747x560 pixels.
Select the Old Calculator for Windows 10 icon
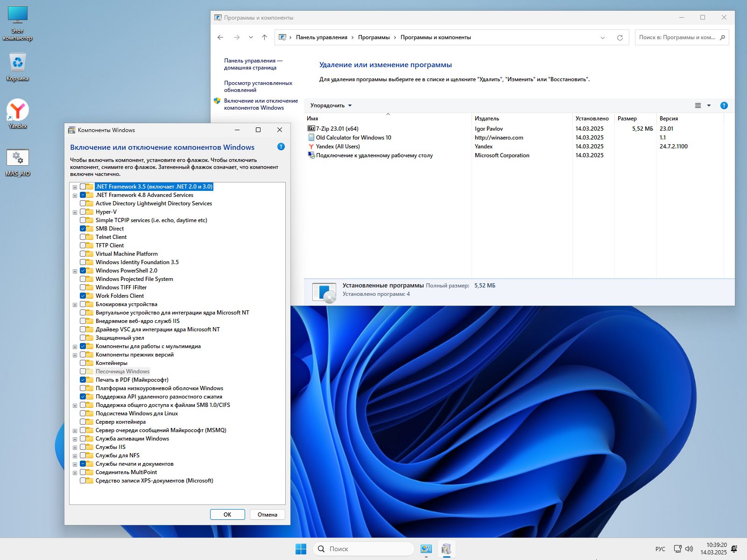pyautogui.click(x=311, y=137)
